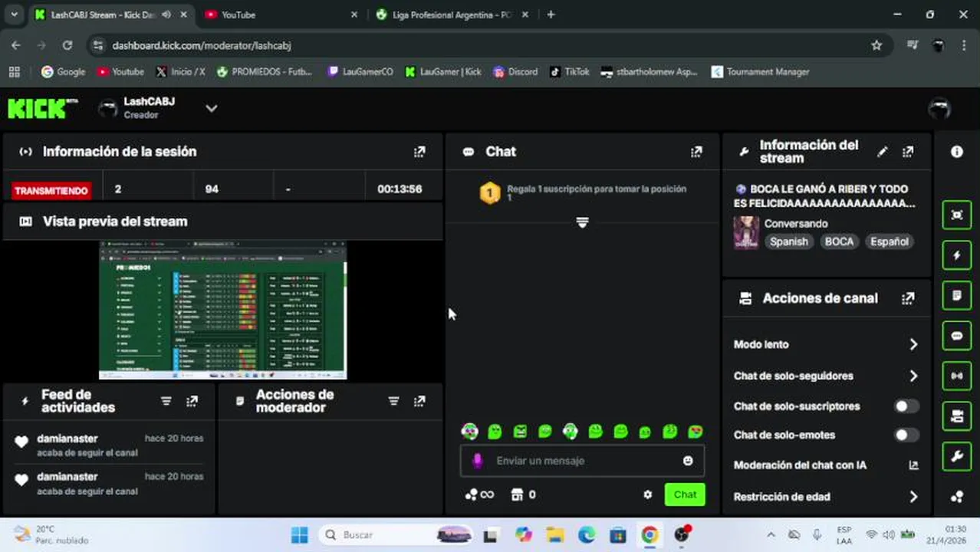Expand Chat de solo-seguidores options

(913, 376)
